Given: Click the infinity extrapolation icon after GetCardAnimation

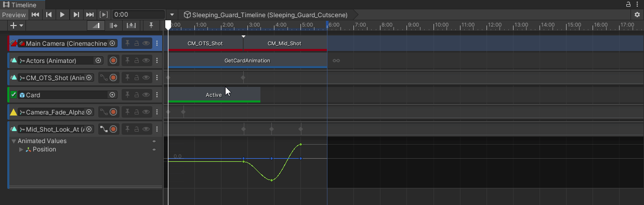Looking at the screenshot, I should [x=336, y=60].
